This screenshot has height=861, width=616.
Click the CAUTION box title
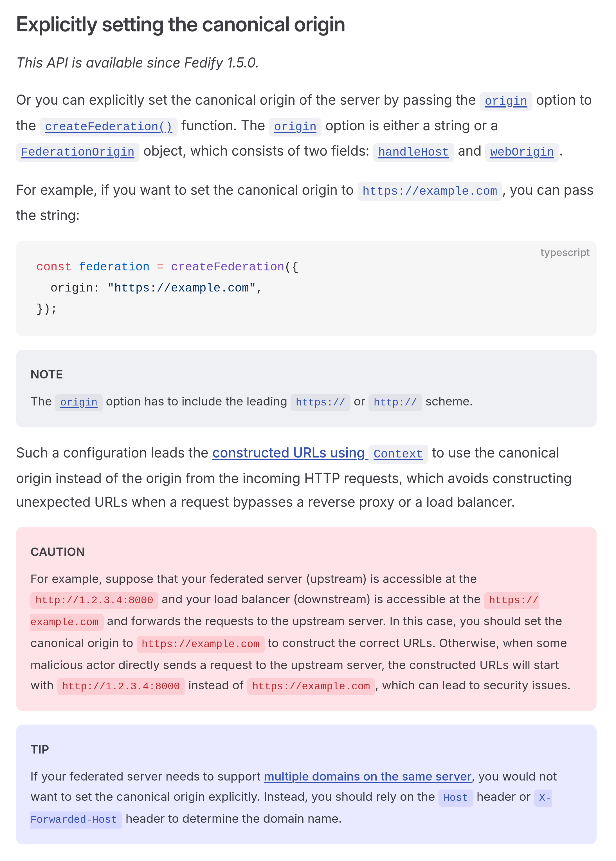58,552
